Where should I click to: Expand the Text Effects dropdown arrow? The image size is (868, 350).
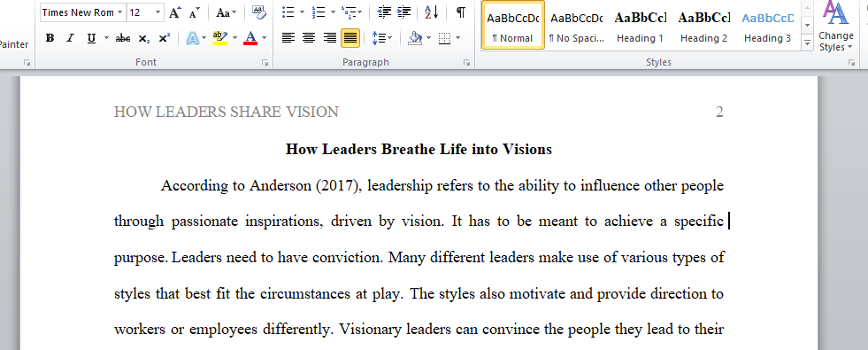[x=204, y=38]
